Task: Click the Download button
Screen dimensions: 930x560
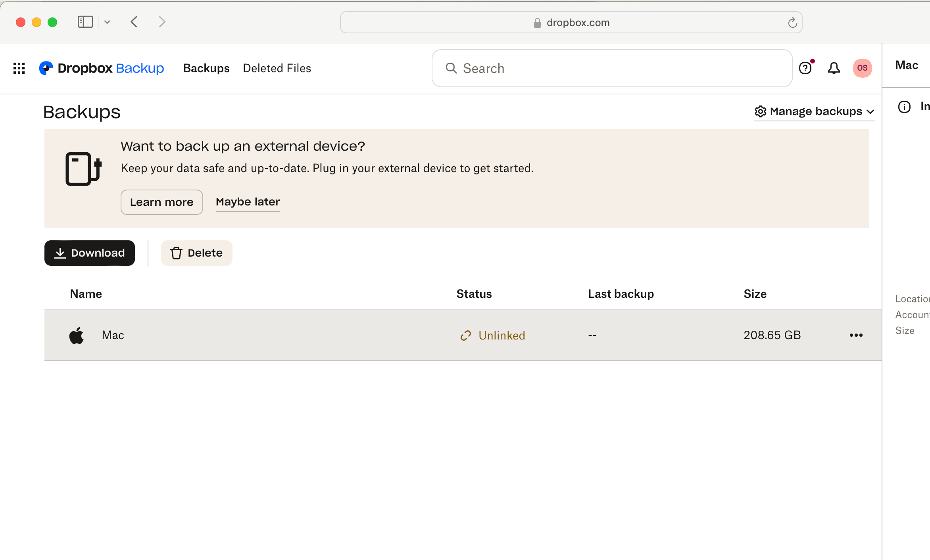Action: tap(90, 253)
